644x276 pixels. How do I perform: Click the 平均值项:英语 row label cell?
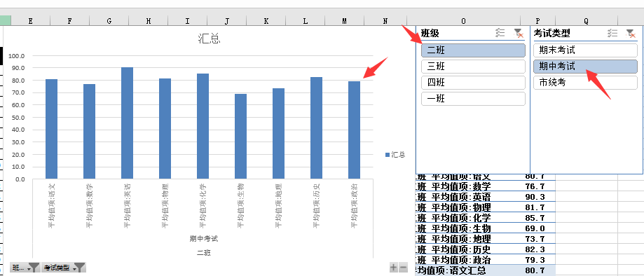468,197
